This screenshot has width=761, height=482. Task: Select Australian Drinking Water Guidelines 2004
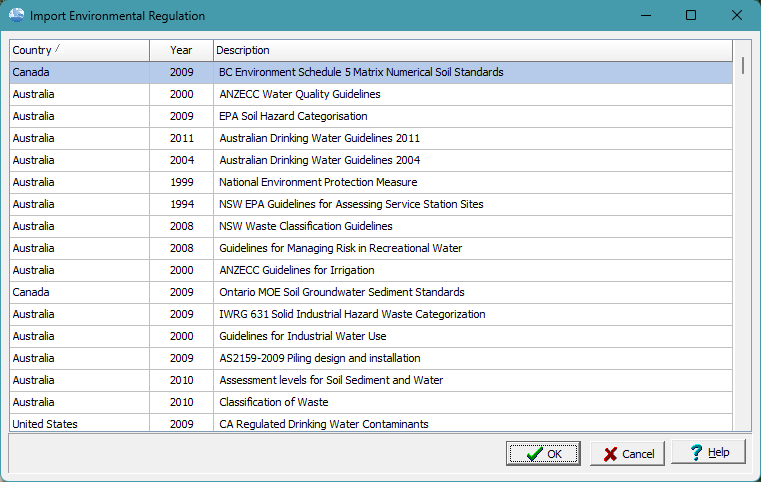pos(319,160)
